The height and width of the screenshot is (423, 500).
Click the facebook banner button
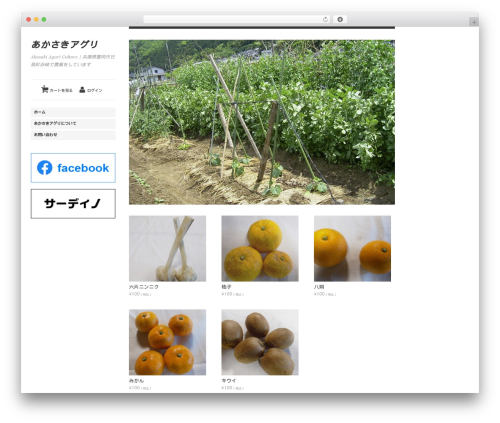pyautogui.click(x=73, y=168)
